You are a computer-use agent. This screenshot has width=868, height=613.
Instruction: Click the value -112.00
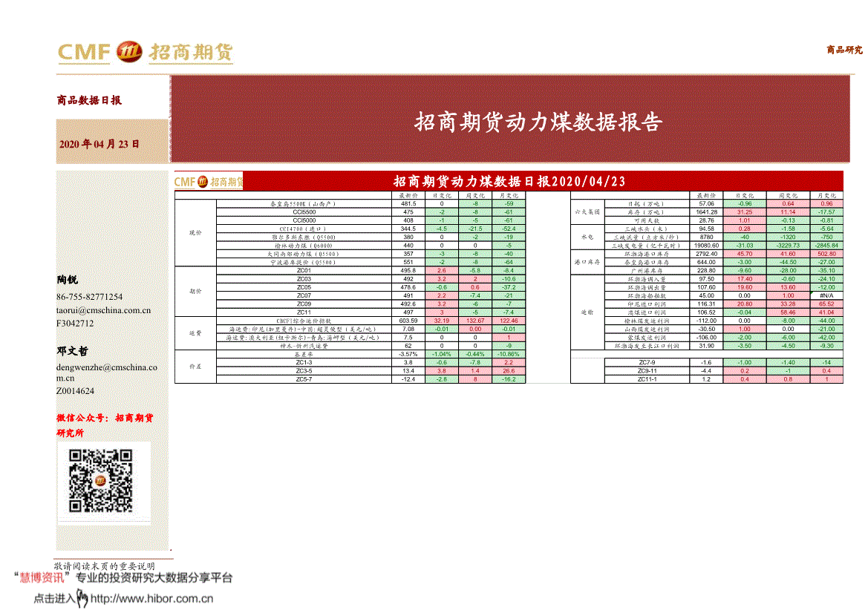[x=706, y=321]
